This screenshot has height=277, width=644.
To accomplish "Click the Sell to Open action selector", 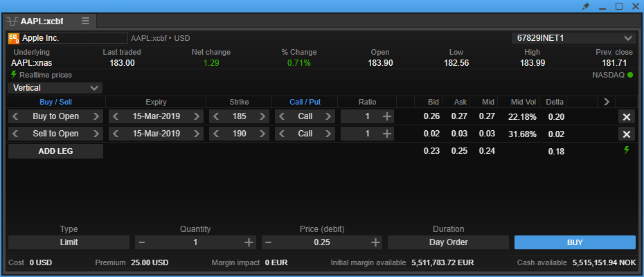I will click(56, 134).
